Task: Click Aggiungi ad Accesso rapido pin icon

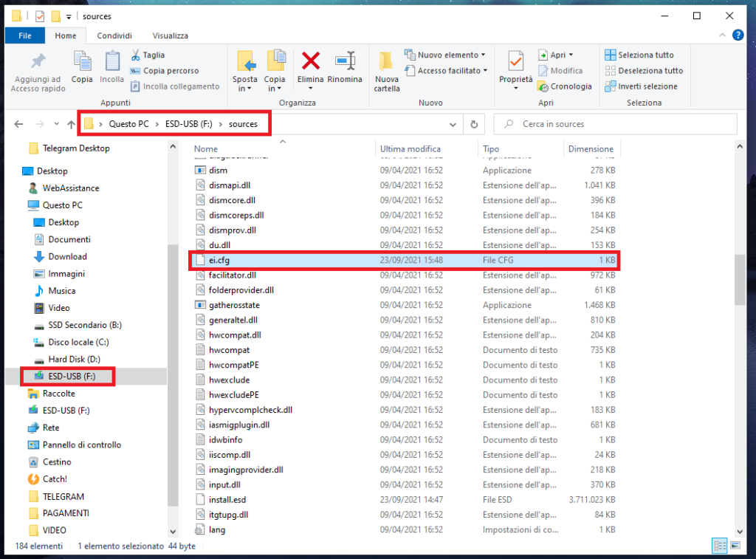Action: [x=38, y=61]
